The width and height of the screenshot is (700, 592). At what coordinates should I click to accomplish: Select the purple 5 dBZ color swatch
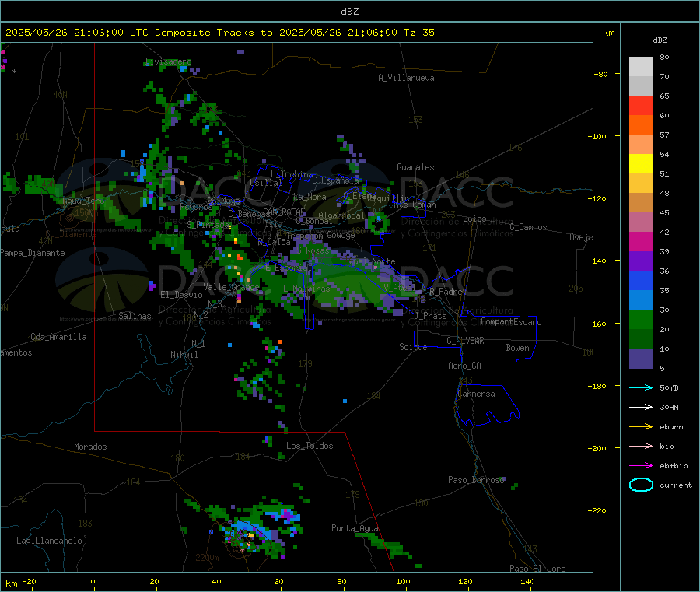click(x=641, y=359)
